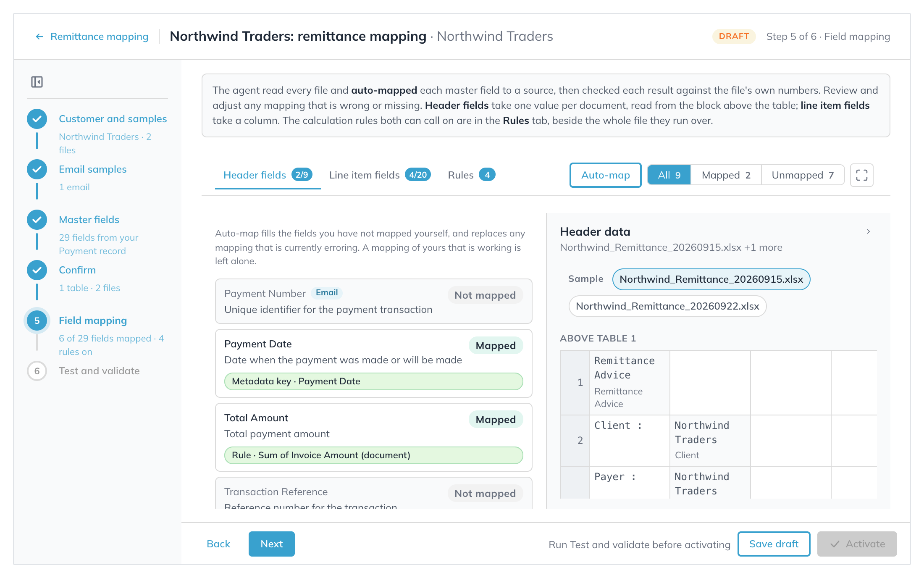Open Test and validate step
Viewport: 924px width, 578px height.
pos(99,371)
